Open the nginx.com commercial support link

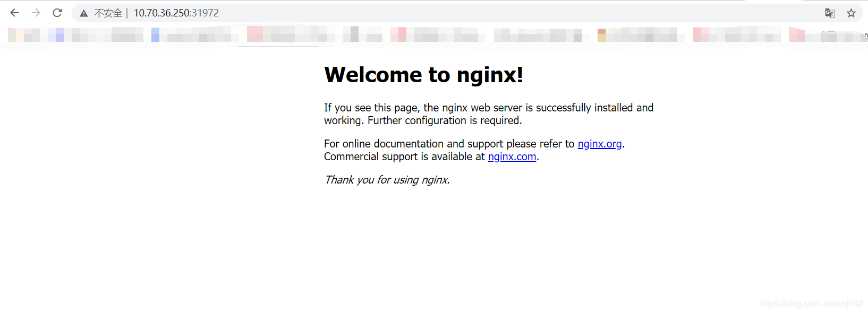pos(512,156)
